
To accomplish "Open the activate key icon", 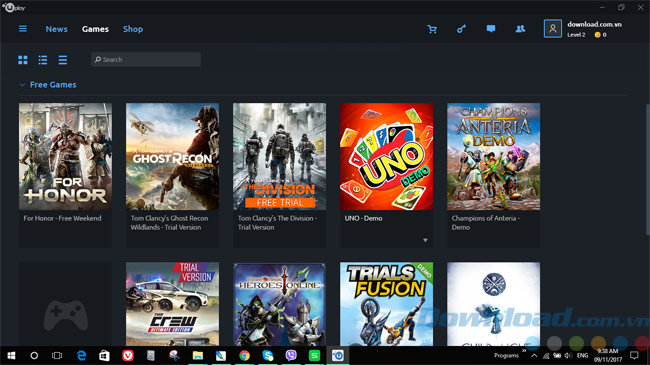I will [x=461, y=29].
